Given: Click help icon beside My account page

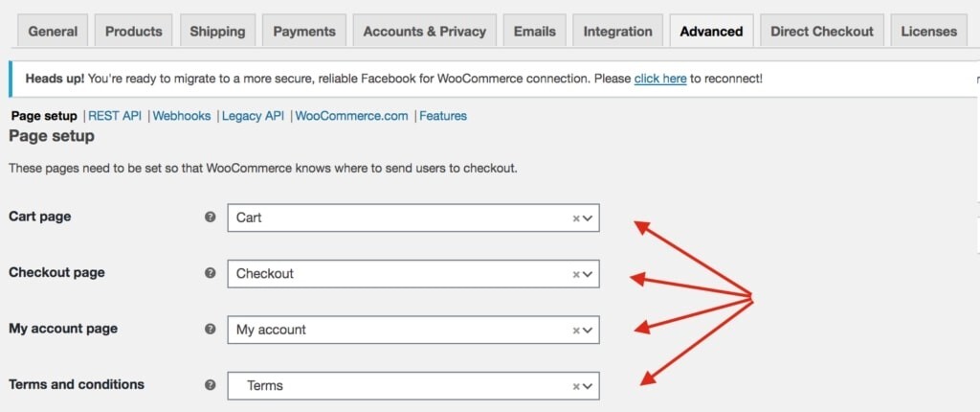Looking at the screenshot, I should 211,329.
